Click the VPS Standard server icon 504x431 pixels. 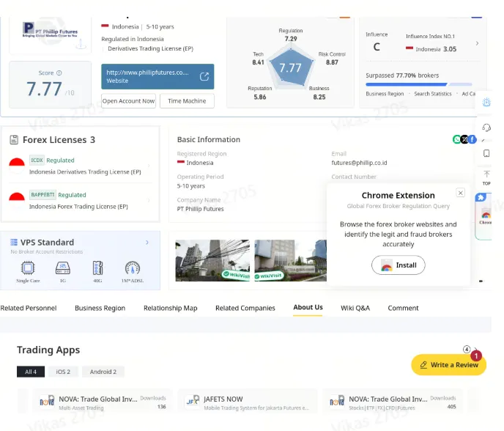pyautogui.click(x=14, y=242)
